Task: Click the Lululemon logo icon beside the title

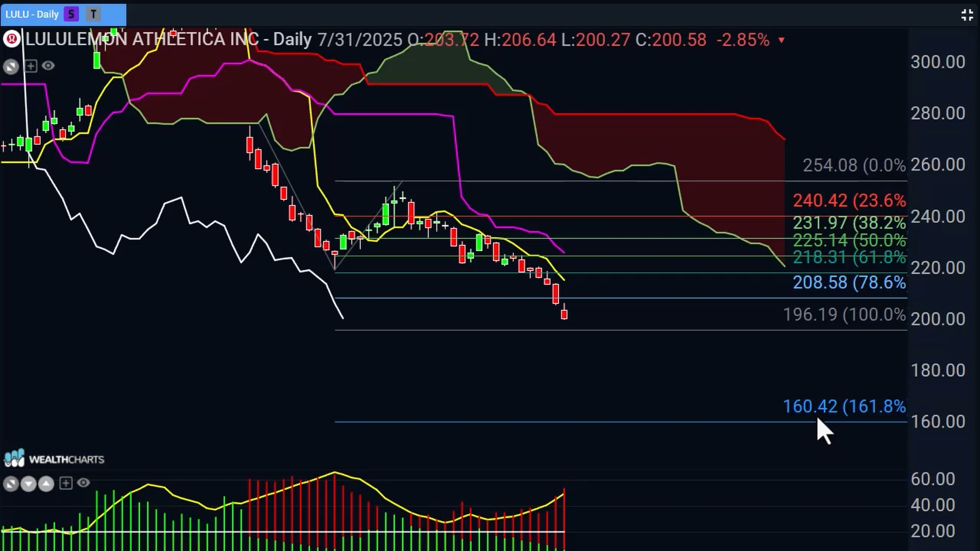Action: pos(12,39)
